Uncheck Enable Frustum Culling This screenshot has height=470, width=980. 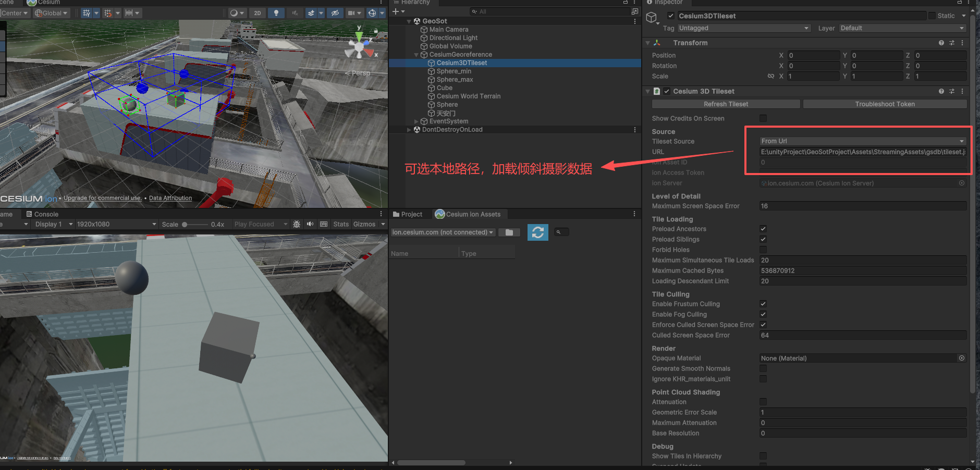(763, 304)
